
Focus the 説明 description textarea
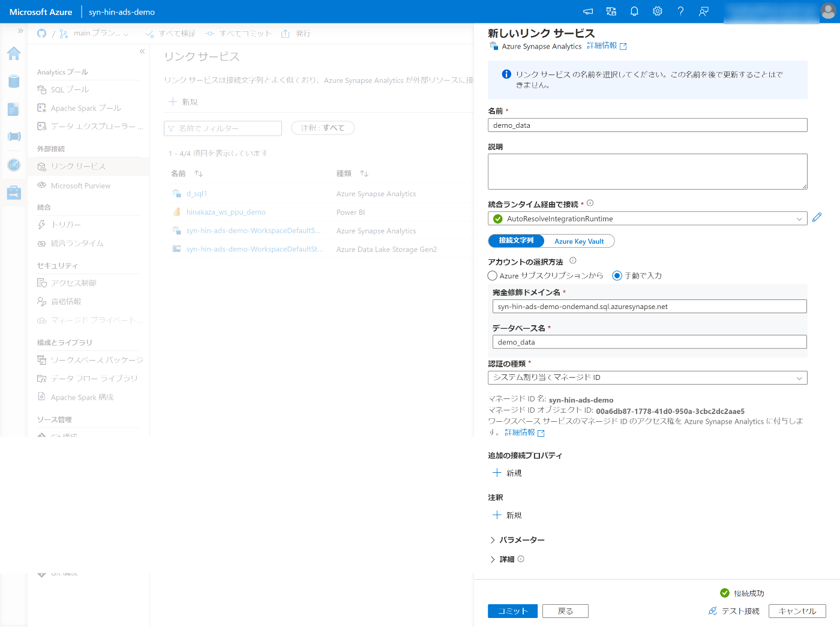pos(647,172)
